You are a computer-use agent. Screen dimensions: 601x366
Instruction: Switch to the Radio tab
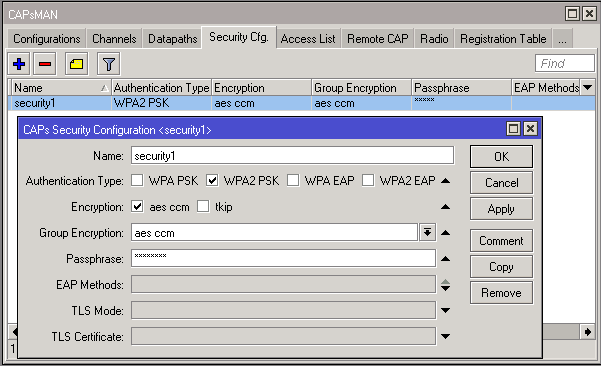pos(434,39)
